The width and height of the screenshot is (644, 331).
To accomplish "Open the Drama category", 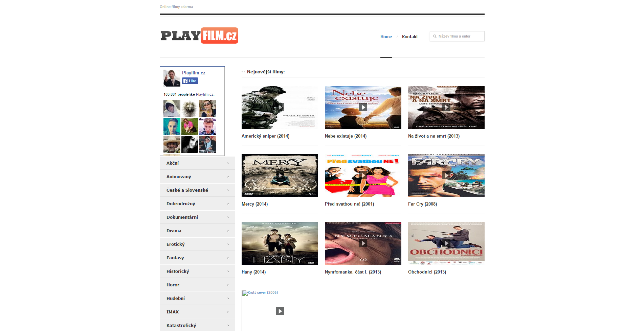I will point(197,231).
